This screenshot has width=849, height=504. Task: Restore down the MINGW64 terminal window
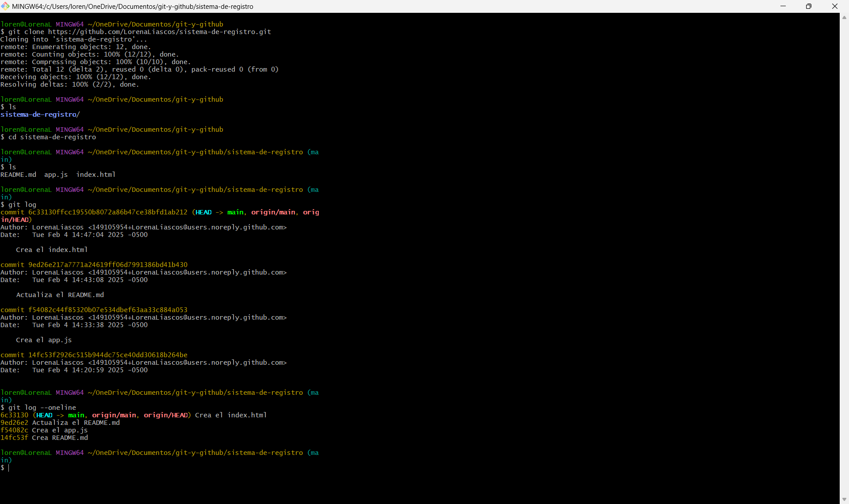pyautogui.click(x=809, y=6)
